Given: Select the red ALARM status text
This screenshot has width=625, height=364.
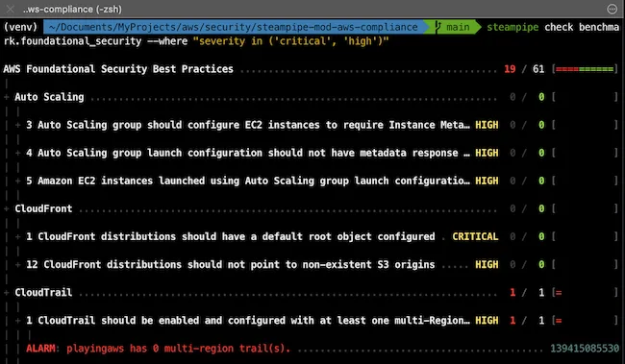Looking at the screenshot, I should [40, 349].
